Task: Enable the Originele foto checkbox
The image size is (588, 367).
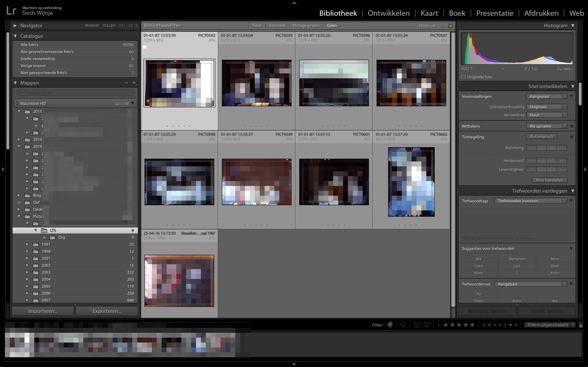Action: [x=463, y=77]
